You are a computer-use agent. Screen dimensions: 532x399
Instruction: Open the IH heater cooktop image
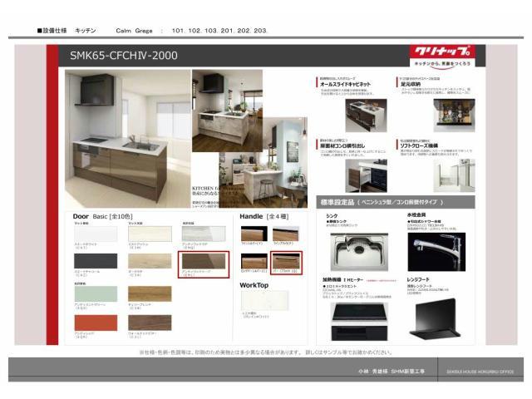pos(356,322)
